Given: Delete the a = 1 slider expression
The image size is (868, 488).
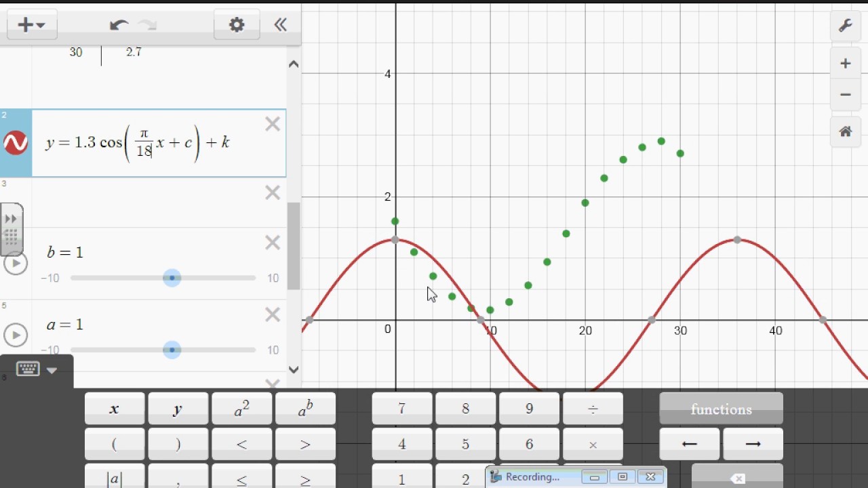Looking at the screenshot, I should [273, 314].
